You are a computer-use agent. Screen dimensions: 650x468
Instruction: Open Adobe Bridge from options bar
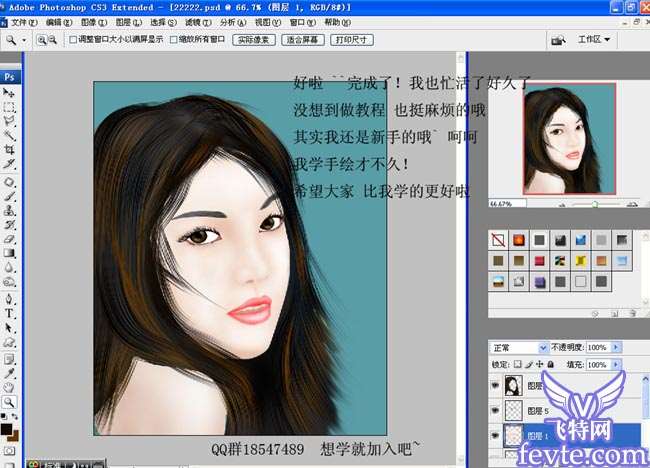point(558,40)
